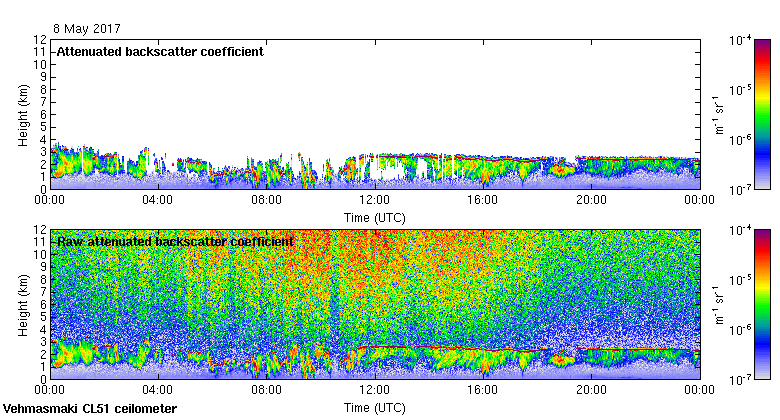Click the upper colorbar's 10^-5 label
The height and width of the screenshot is (420, 780).
pyautogui.click(x=740, y=90)
